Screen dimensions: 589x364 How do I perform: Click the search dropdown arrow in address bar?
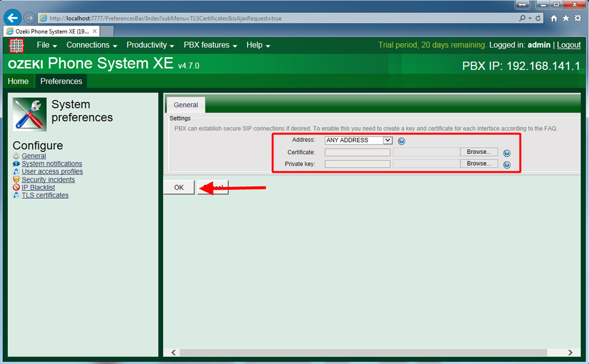[530, 18]
